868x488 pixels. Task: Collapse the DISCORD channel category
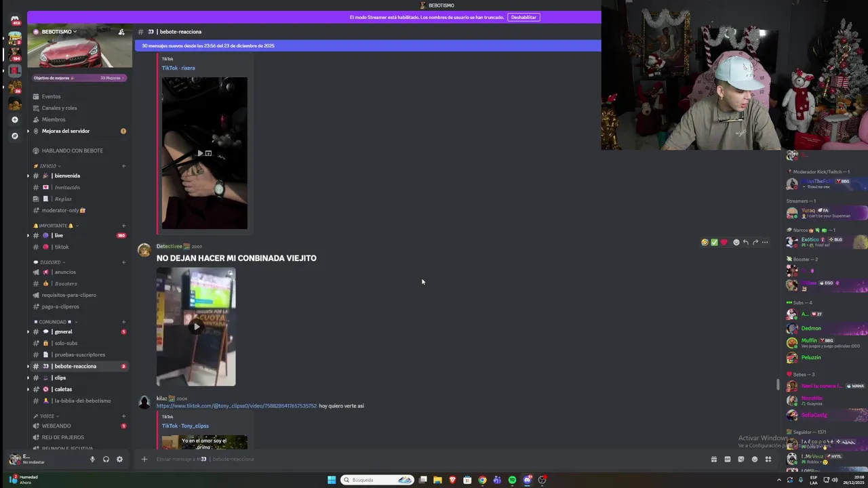click(50, 262)
